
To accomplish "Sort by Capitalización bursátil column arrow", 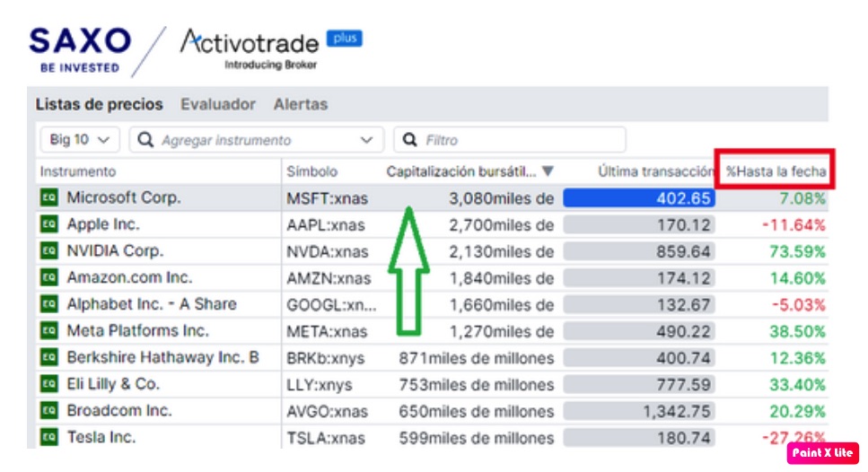I will pyautogui.click(x=548, y=171).
